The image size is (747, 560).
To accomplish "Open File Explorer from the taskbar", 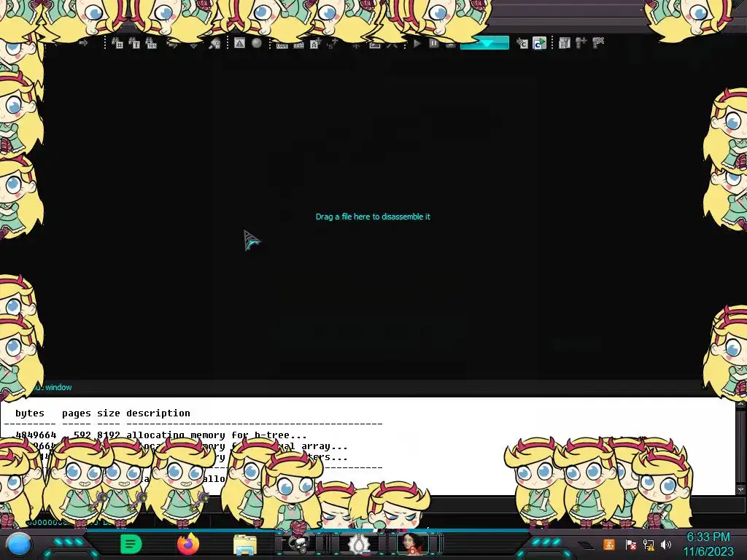I will coord(245,544).
